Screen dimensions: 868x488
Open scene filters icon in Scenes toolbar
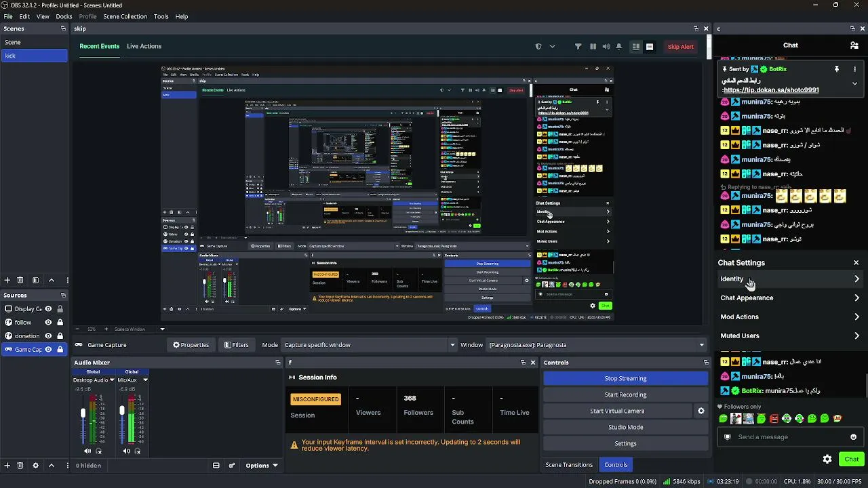coord(36,280)
